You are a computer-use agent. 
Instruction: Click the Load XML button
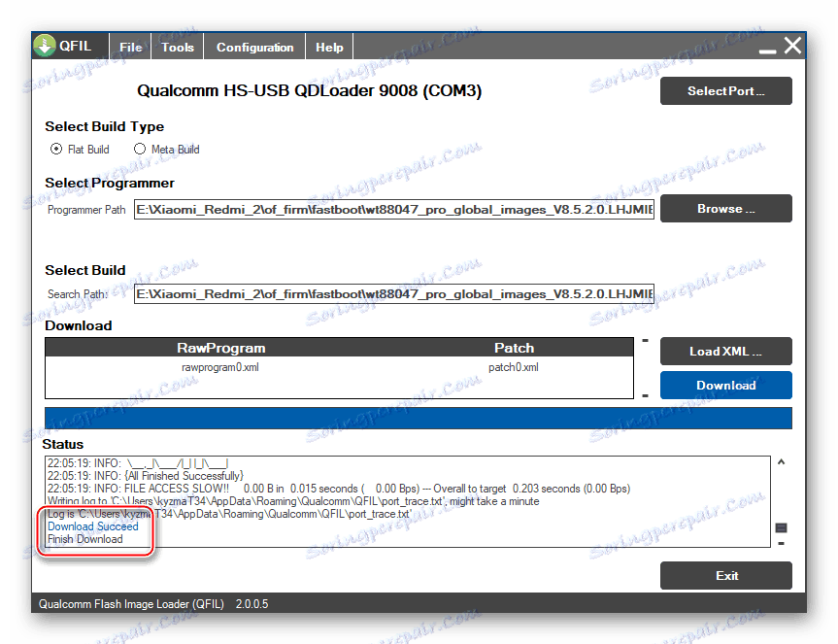click(x=725, y=351)
